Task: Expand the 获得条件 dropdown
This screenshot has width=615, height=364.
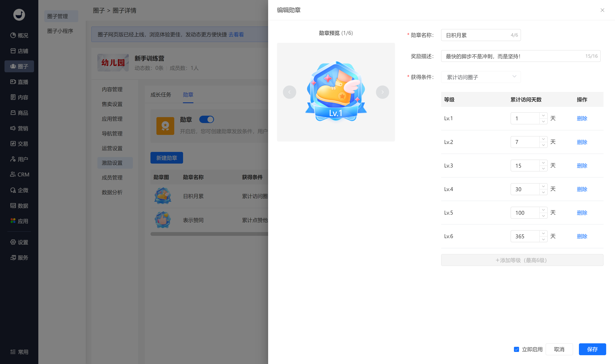Action: click(x=481, y=77)
